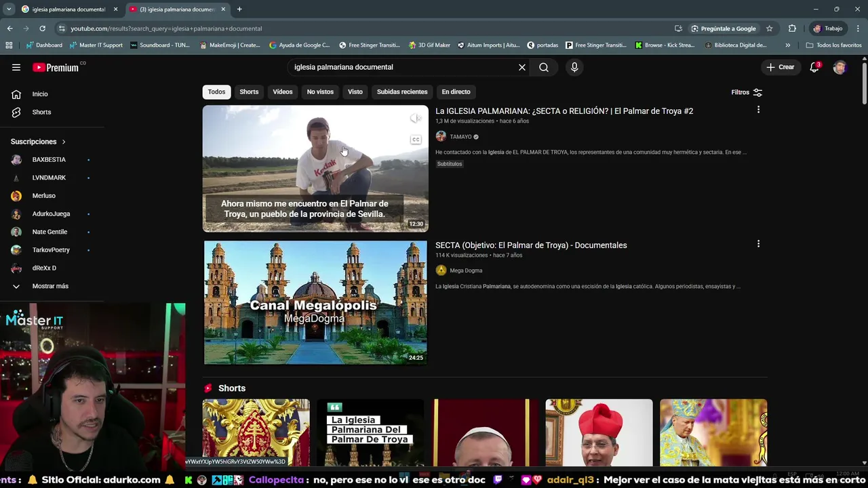
Task: Click the YouTube Premium logo
Action: 56,67
